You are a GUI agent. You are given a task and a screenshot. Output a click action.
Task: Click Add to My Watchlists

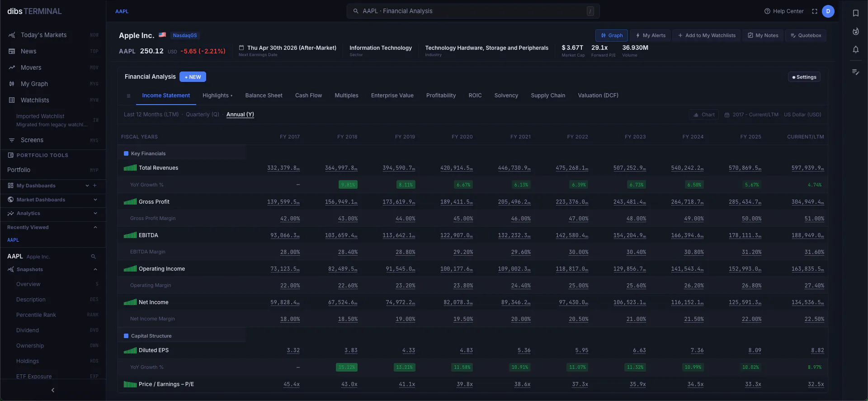[707, 35]
